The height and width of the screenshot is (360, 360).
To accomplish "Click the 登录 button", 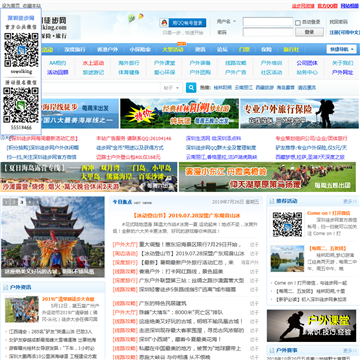I will [x=309, y=32].
